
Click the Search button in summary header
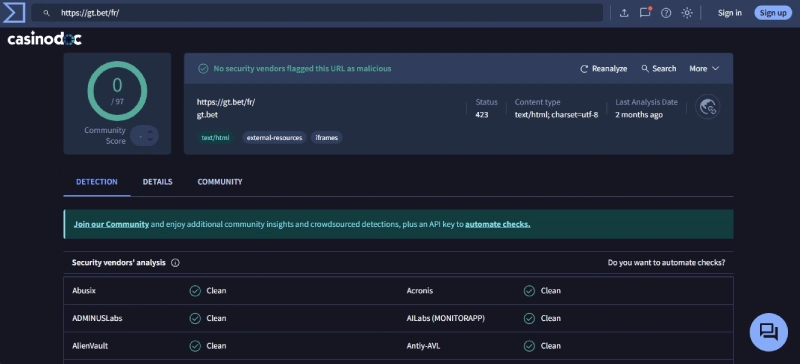(x=659, y=68)
